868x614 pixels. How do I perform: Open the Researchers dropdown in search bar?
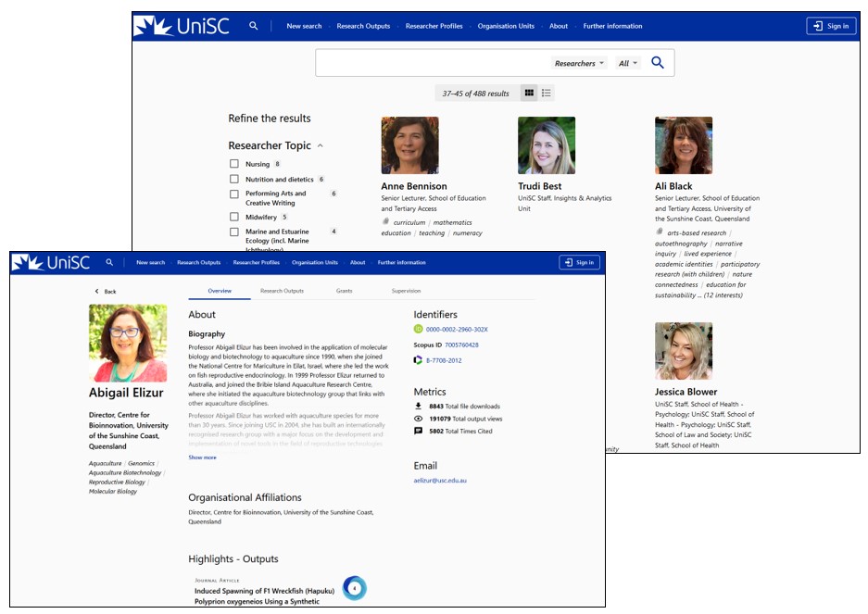tap(580, 63)
